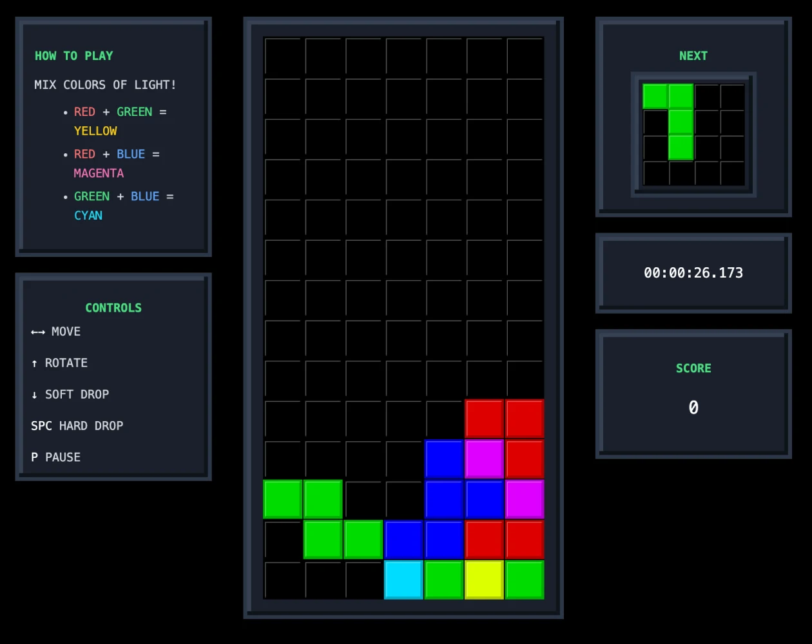Click 'GREEN' in the line yielding cyan
812x644 pixels.
(92, 196)
